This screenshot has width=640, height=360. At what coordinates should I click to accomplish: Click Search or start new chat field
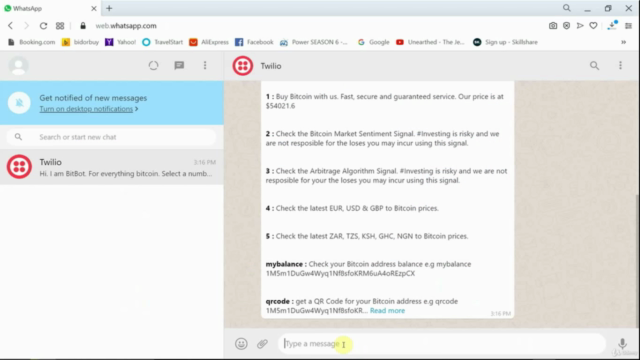coord(111,137)
